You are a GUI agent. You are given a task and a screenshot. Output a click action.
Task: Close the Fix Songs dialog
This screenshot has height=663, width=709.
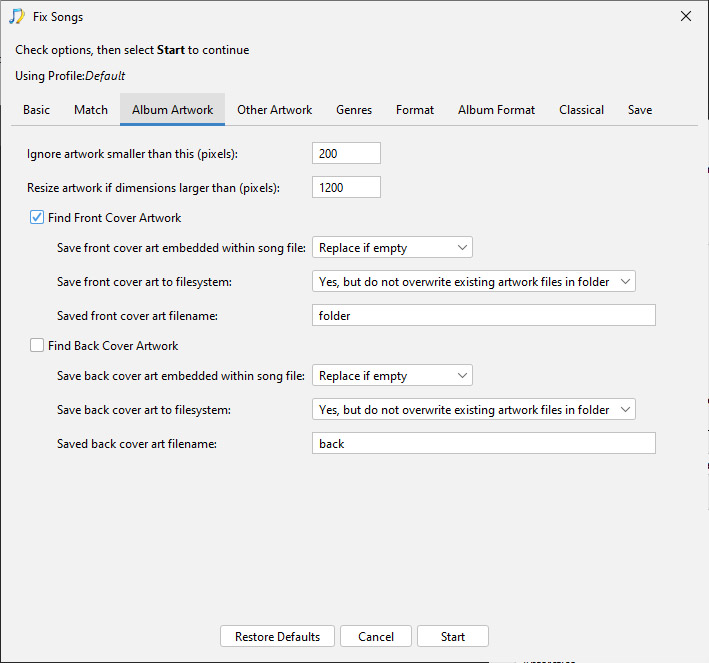685,16
